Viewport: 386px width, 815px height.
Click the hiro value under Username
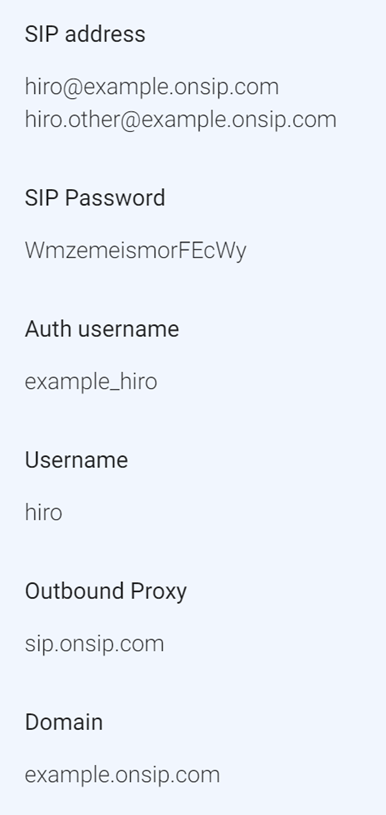[x=44, y=512]
